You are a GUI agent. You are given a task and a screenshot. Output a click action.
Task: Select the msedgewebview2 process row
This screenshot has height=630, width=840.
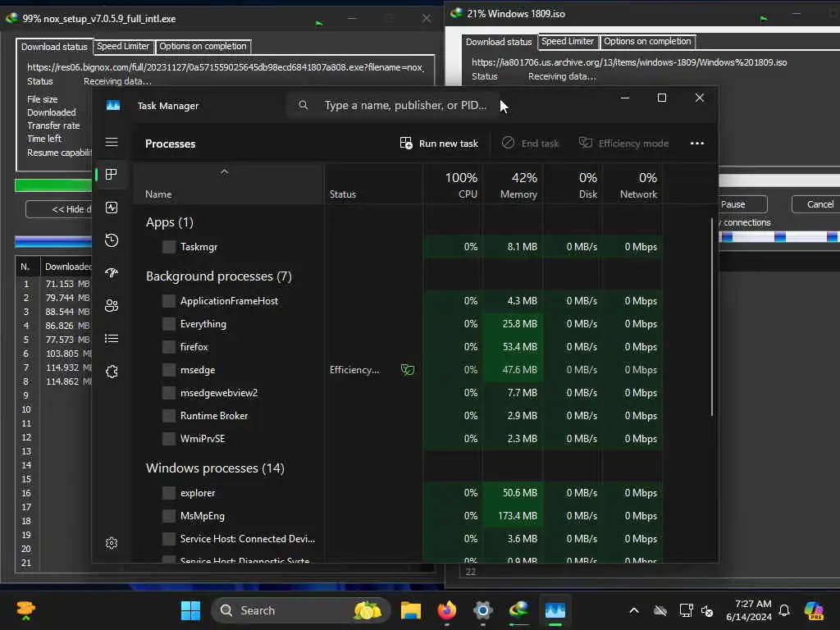coord(398,393)
